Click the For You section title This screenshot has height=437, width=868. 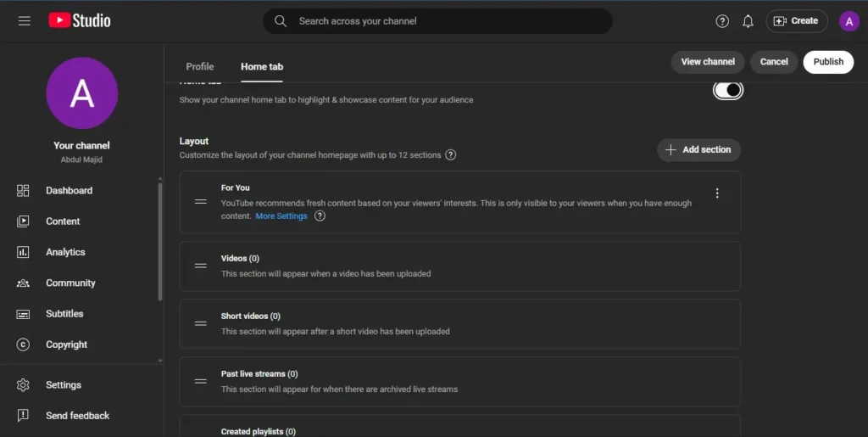236,188
